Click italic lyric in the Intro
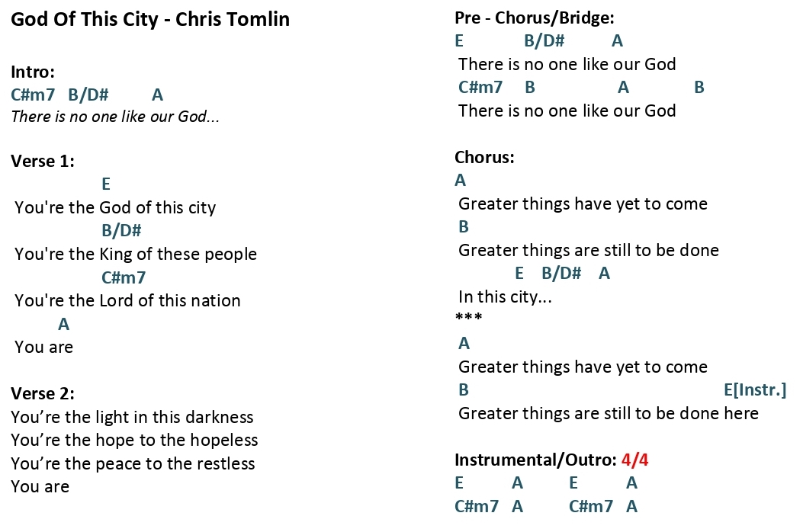The width and height of the screenshot is (803, 532). point(115,117)
